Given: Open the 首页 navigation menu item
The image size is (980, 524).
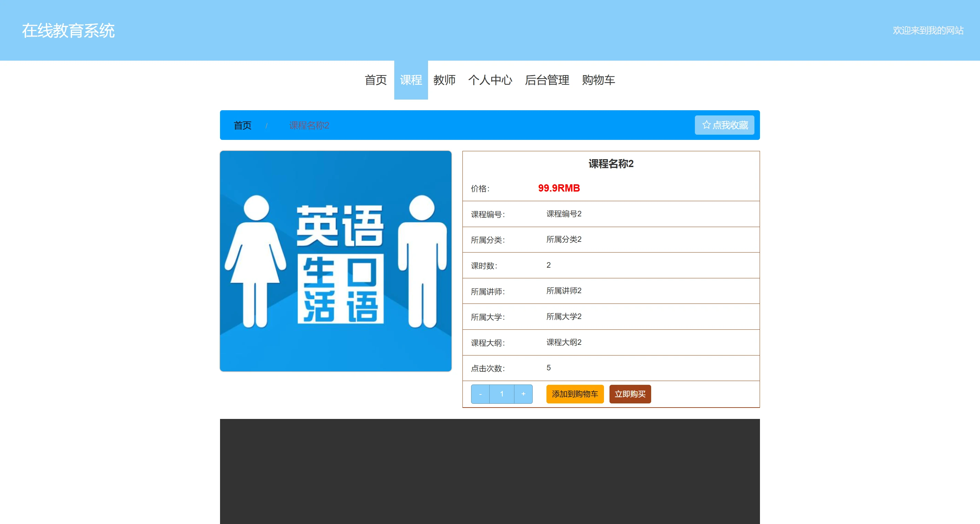Looking at the screenshot, I should (x=375, y=80).
